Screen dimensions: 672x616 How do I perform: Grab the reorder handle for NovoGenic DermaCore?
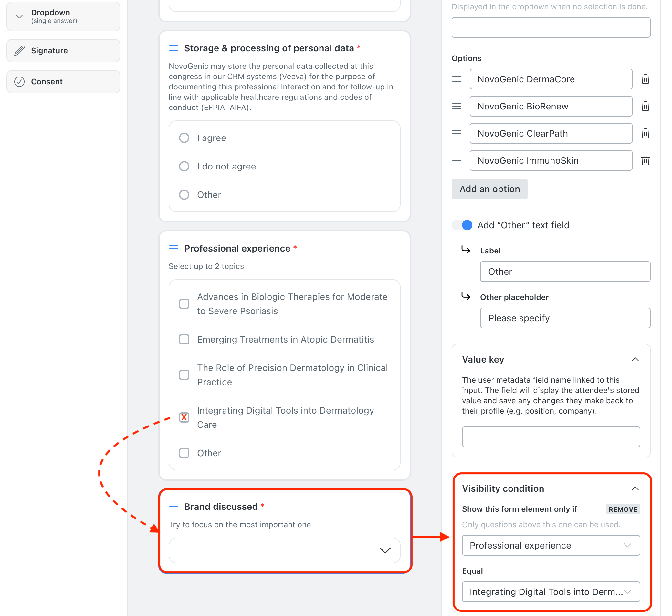coord(457,79)
